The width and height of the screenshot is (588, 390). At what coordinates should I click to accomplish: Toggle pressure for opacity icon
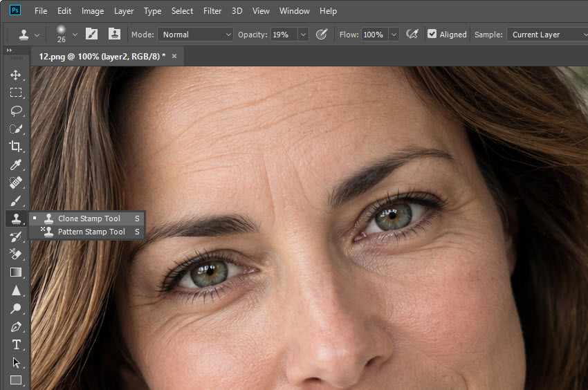[322, 35]
